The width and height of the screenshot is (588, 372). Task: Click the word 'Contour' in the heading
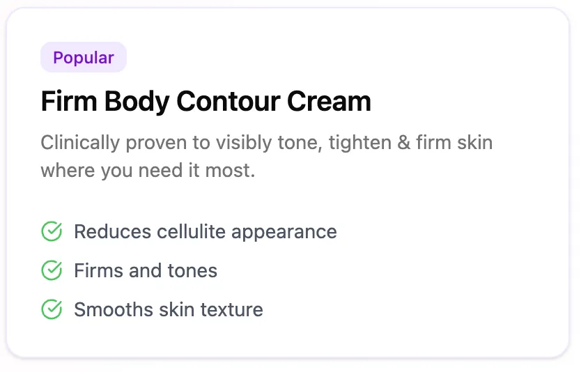pos(229,101)
